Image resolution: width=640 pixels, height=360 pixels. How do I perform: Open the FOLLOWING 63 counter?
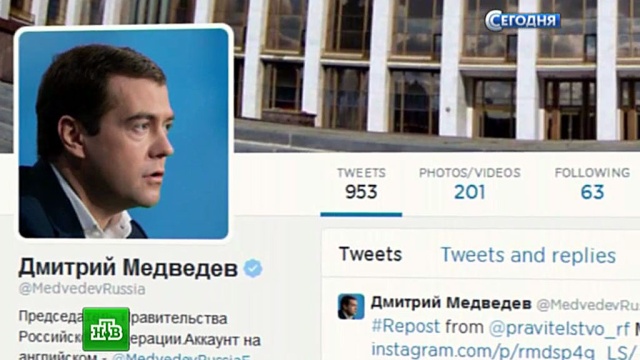pyautogui.click(x=592, y=184)
